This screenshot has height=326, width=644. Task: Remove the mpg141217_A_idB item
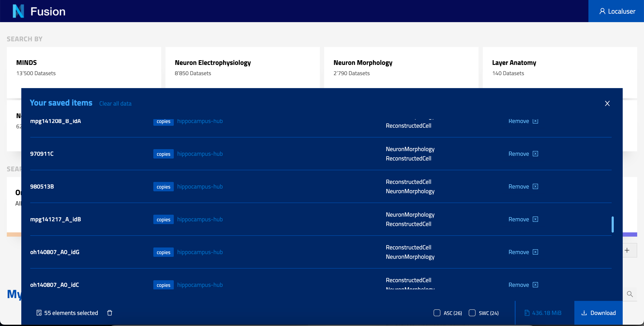coord(523,219)
